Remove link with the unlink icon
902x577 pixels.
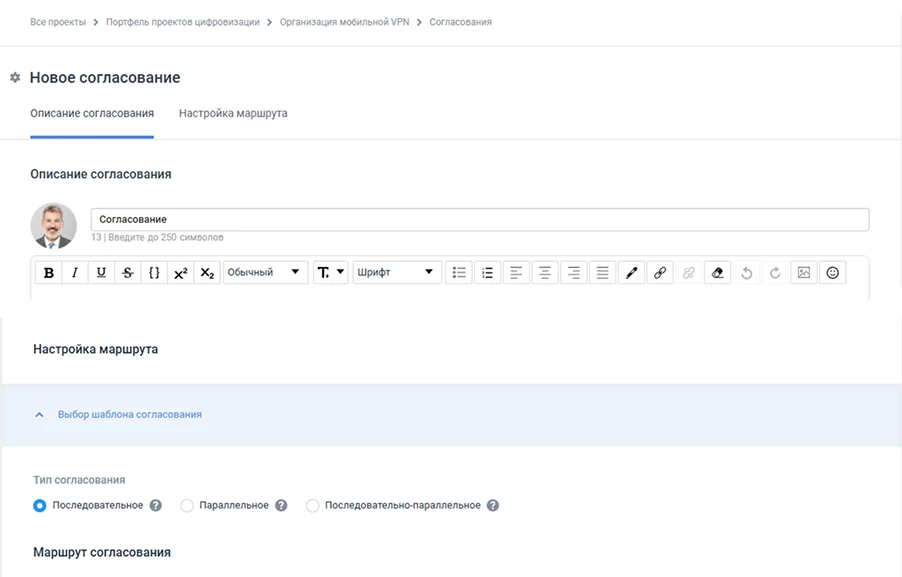(x=689, y=273)
